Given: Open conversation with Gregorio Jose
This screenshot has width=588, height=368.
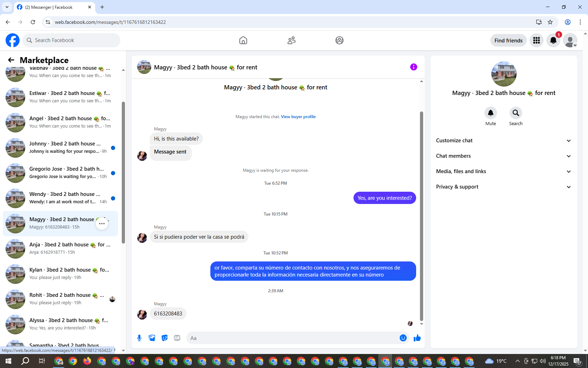Looking at the screenshot, I should (x=60, y=173).
